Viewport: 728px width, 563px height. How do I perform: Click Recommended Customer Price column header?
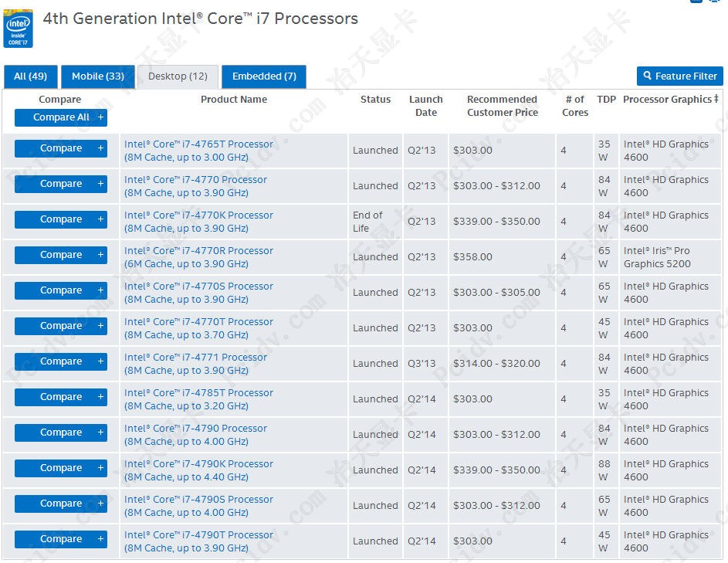coord(503,106)
